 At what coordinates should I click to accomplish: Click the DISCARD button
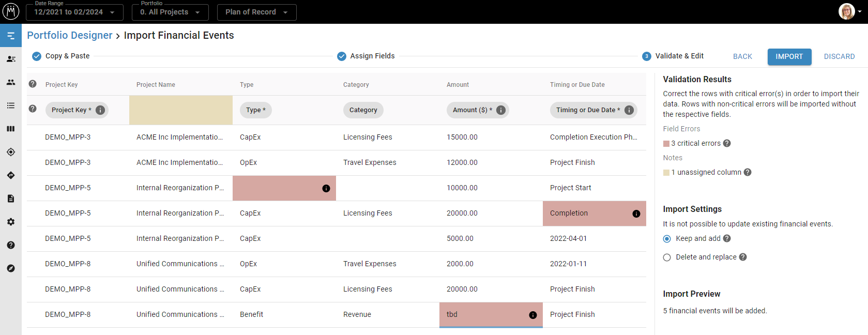839,56
